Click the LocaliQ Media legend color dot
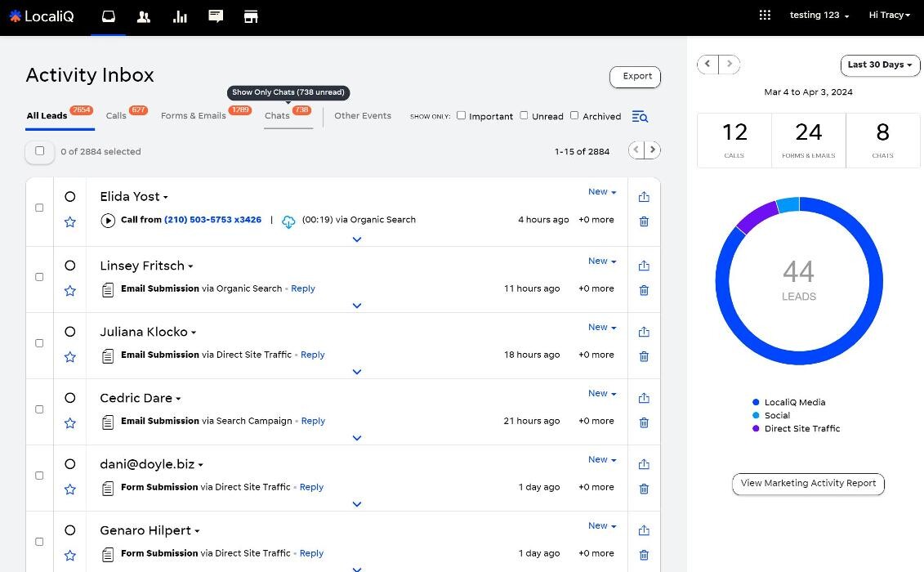Viewport: 924px width, 572px height. click(756, 403)
